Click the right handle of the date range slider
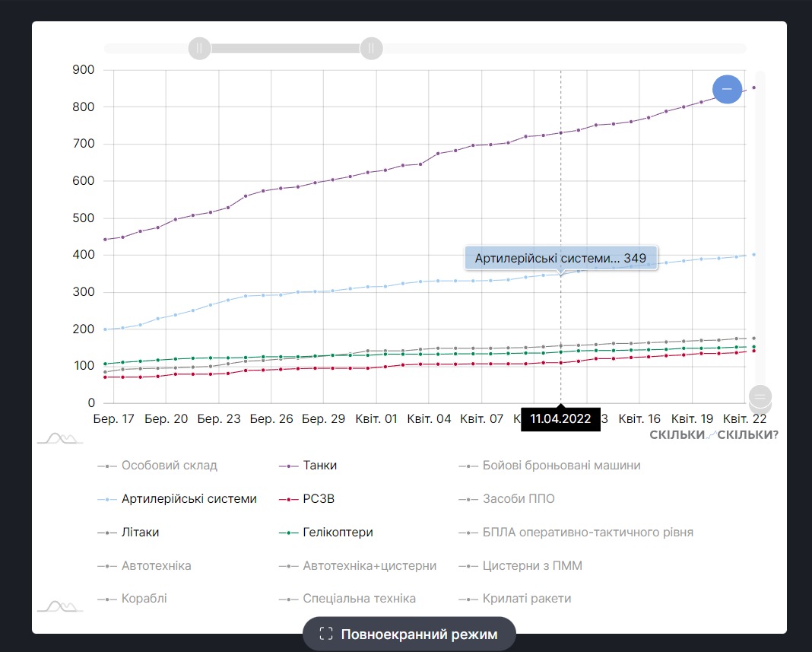This screenshot has height=652, width=812. [371, 48]
